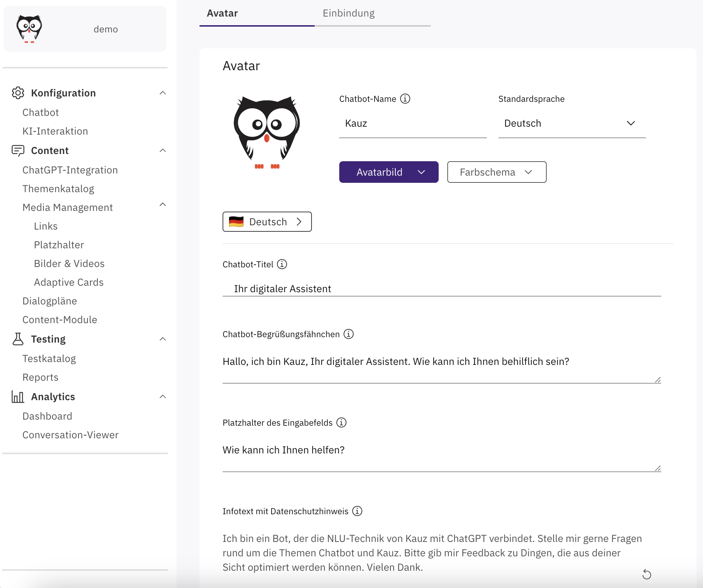This screenshot has width=703, height=588.
Task: Collapse the Analytics section
Action: click(163, 397)
